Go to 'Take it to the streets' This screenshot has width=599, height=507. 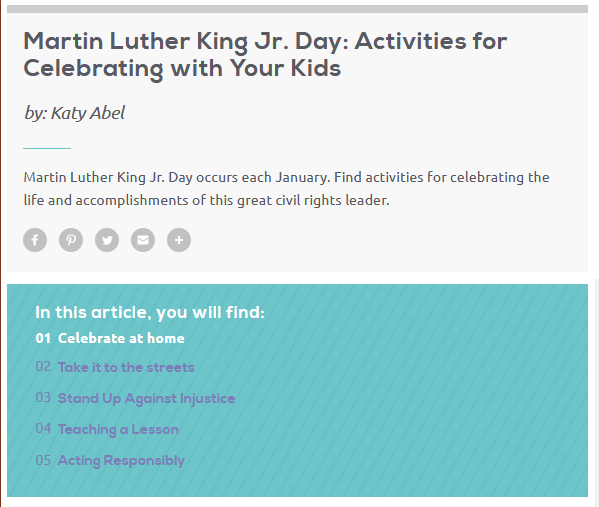[126, 367]
